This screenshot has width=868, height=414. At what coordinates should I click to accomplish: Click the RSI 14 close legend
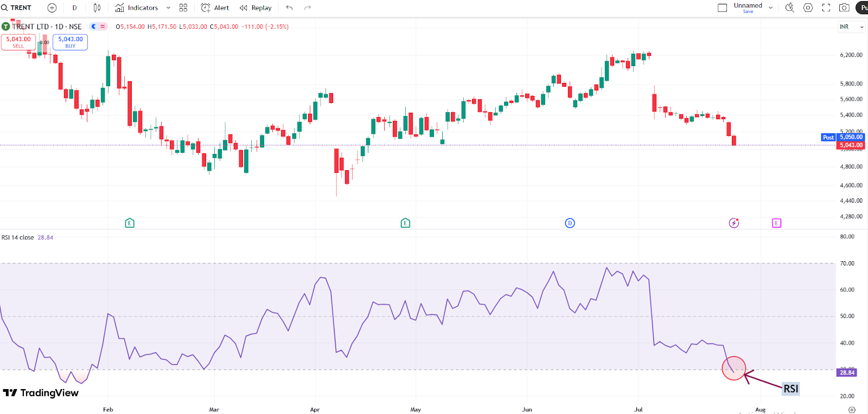[x=18, y=237]
